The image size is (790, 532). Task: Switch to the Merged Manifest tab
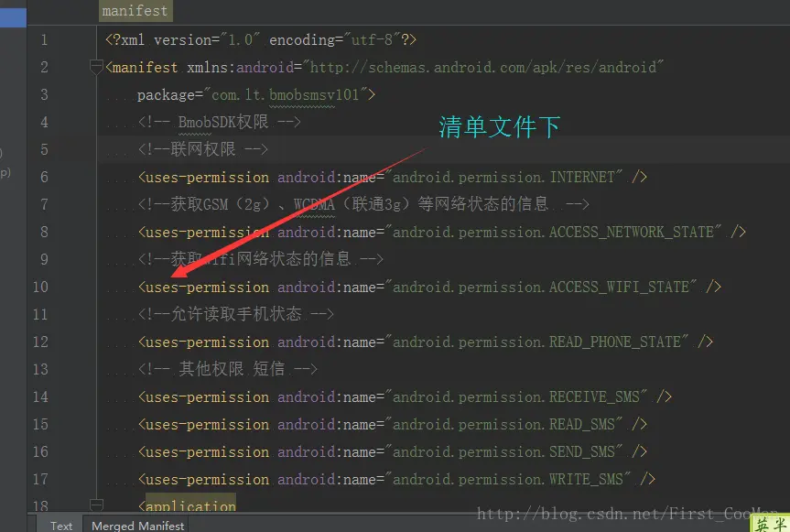(x=138, y=525)
